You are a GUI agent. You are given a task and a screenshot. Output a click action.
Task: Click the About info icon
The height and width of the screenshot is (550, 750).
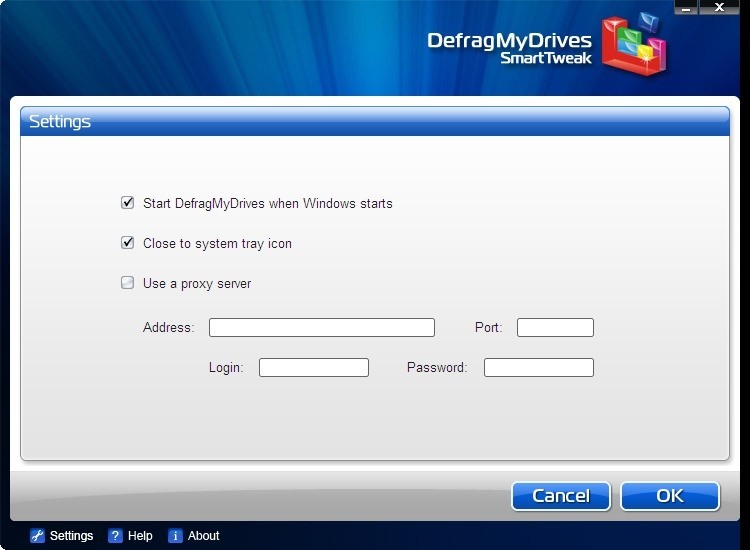coord(175,536)
